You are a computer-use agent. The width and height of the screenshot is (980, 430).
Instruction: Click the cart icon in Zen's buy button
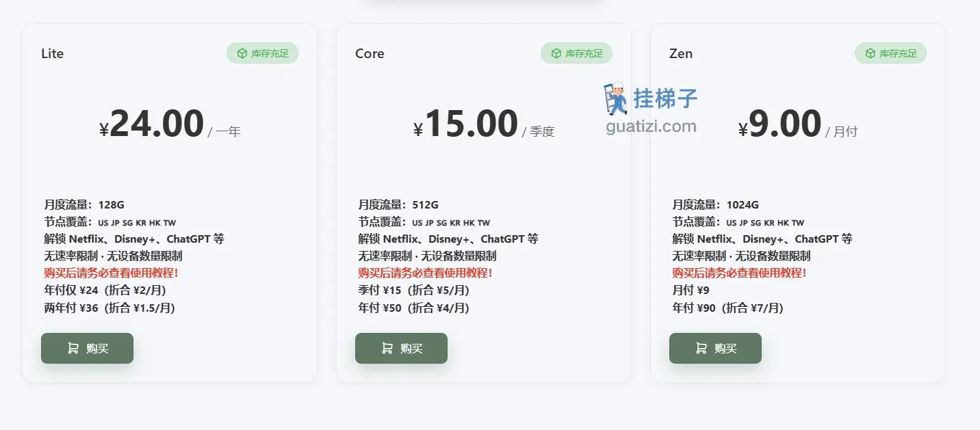point(701,349)
